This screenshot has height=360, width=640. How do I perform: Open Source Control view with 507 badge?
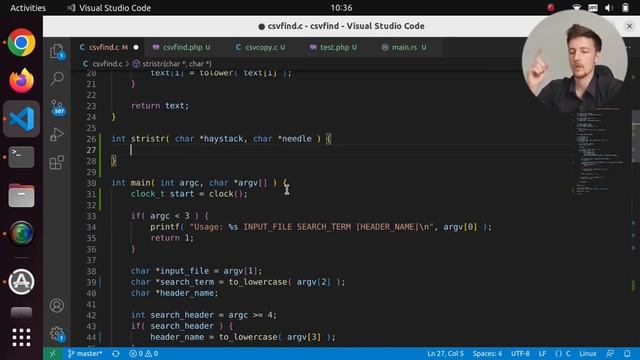(x=58, y=107)
